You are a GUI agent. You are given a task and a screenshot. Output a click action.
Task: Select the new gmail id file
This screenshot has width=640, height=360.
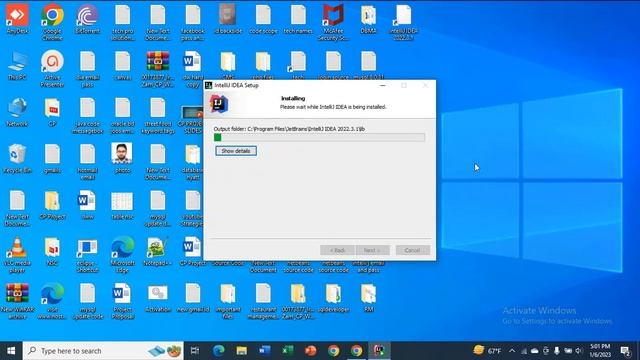pyautogui.click(x=193, y=298)
